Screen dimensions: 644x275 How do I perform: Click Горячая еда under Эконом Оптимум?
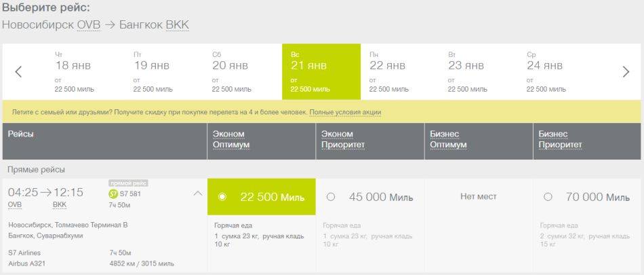click(233, 225)
